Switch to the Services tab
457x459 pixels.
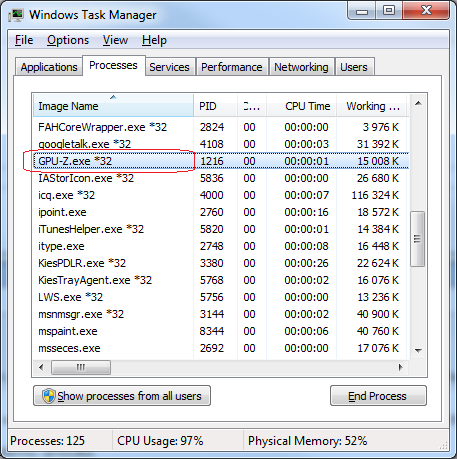point(169,67)
